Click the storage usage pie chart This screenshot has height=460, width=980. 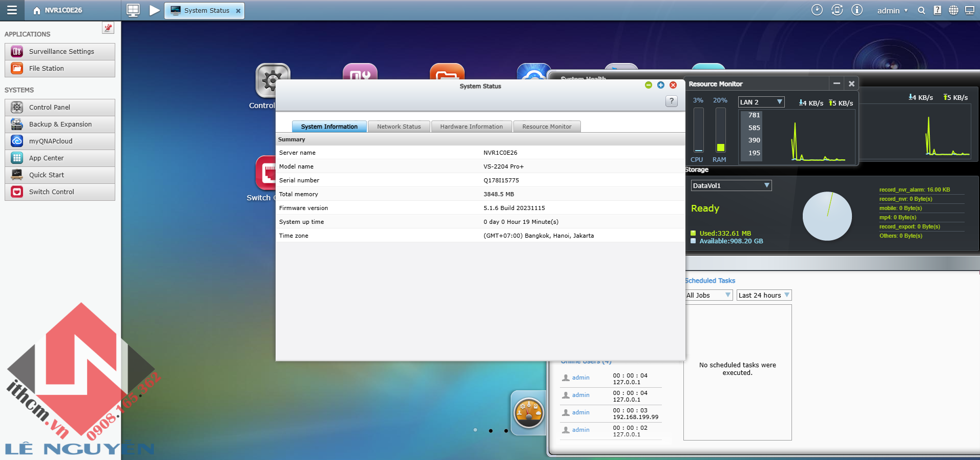click(x=827, y=216)
